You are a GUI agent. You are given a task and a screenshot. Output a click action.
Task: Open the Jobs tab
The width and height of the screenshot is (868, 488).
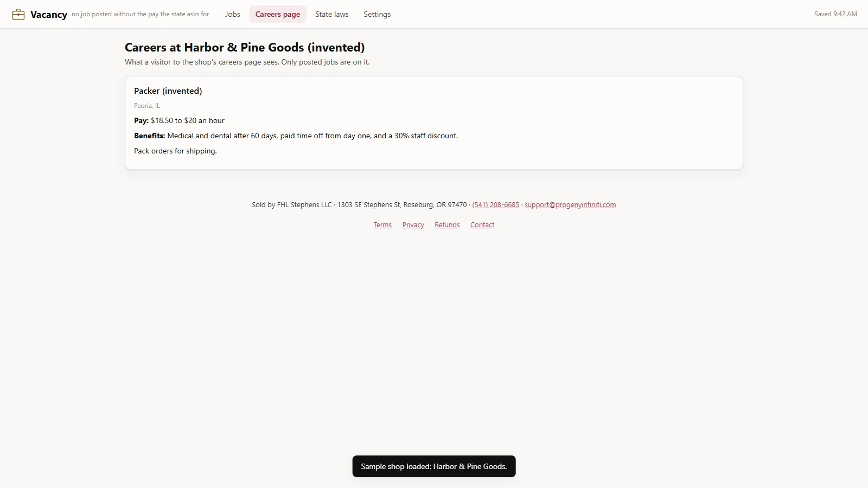pyautogui.click(x=233, y=14)
